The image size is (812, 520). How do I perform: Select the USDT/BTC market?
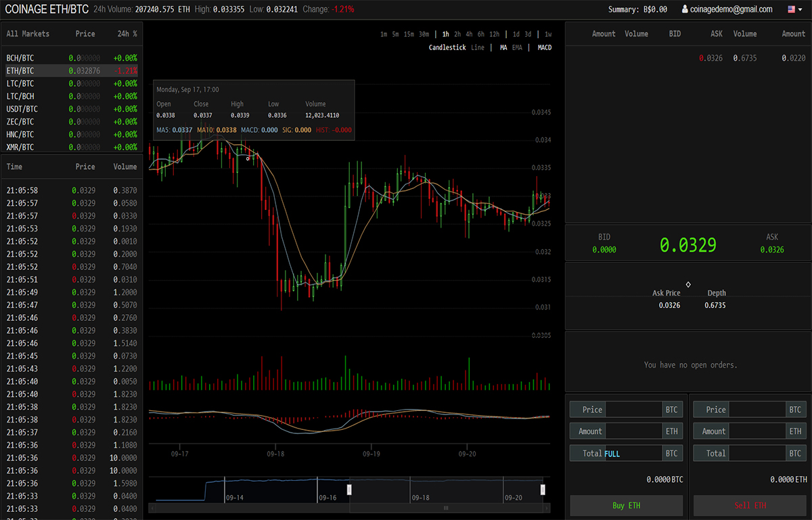(72, 109)
